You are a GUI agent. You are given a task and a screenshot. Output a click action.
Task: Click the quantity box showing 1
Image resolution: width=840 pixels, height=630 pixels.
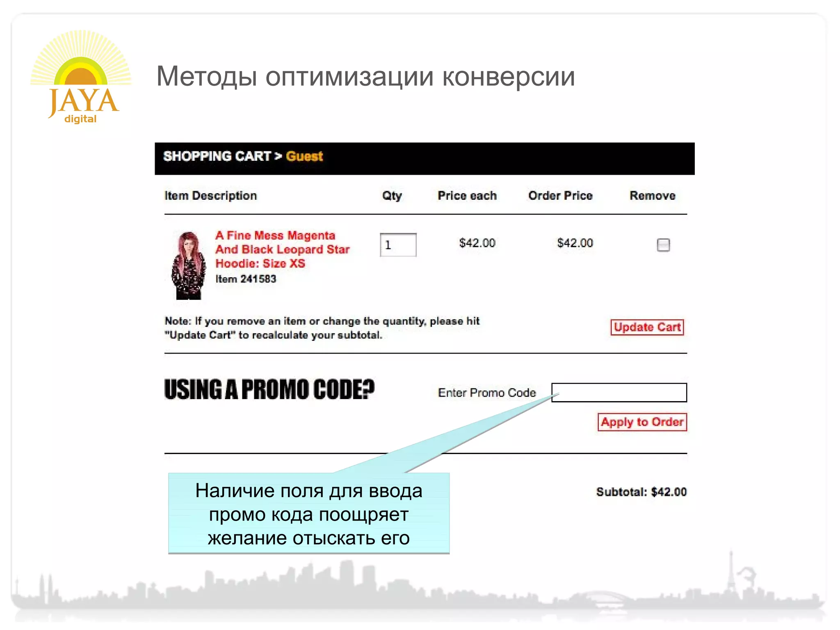click(398, 245)
